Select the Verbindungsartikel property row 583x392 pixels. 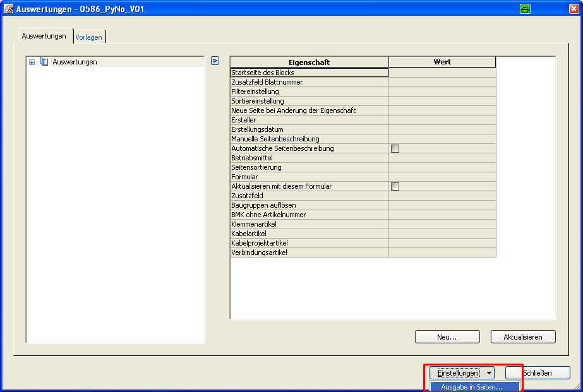click(x=310, y=252)
